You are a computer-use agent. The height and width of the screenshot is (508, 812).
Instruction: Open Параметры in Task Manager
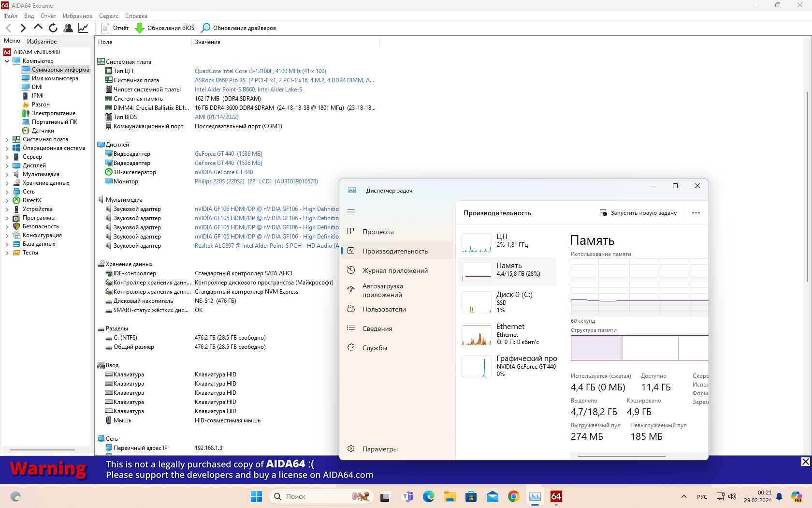click(397, 449)
